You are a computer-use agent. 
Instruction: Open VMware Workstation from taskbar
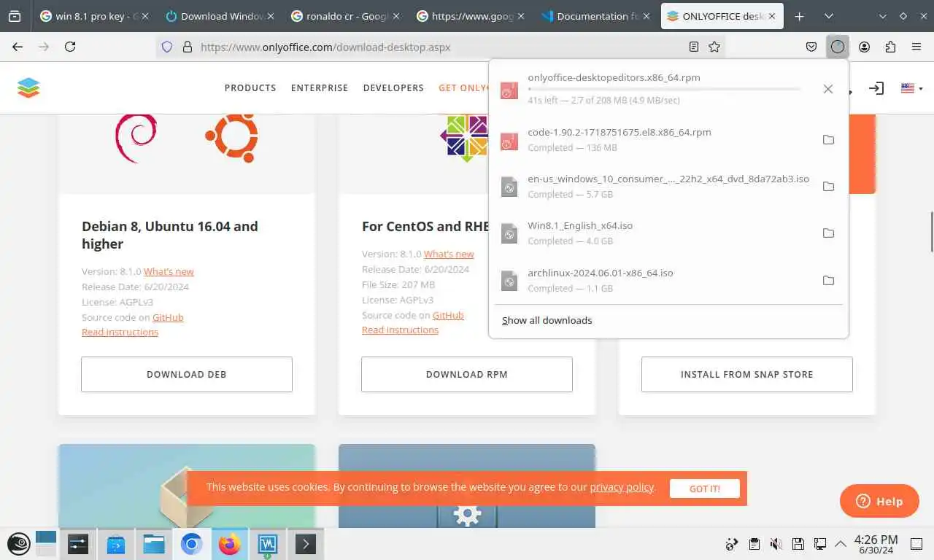pyautogui.click(x=268, y=544)
